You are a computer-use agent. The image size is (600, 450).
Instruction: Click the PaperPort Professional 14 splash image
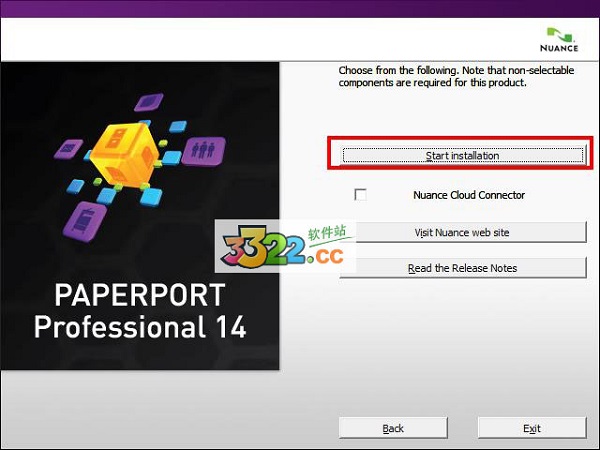140,216
